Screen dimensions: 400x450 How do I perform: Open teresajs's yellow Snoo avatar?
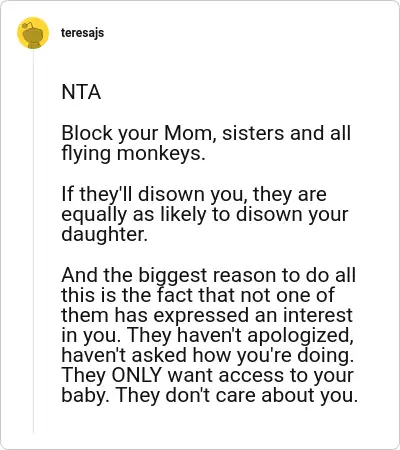[33, 33]
